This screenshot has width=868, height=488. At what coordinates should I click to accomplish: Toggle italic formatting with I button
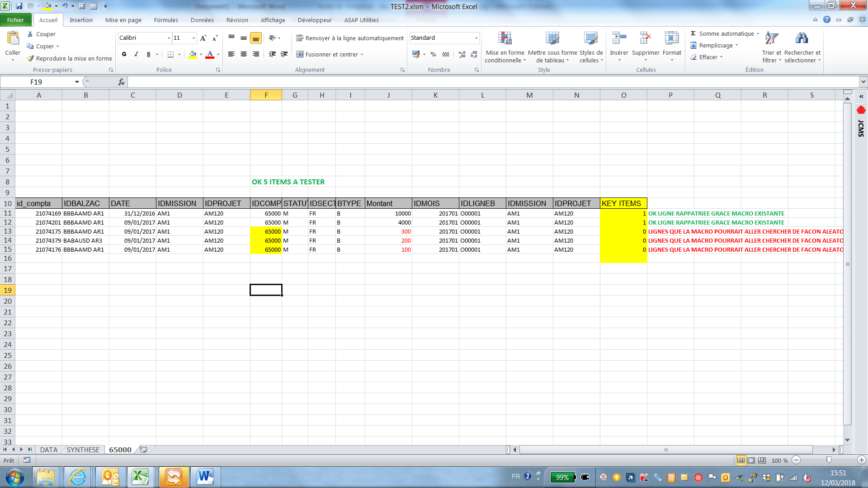136,54
